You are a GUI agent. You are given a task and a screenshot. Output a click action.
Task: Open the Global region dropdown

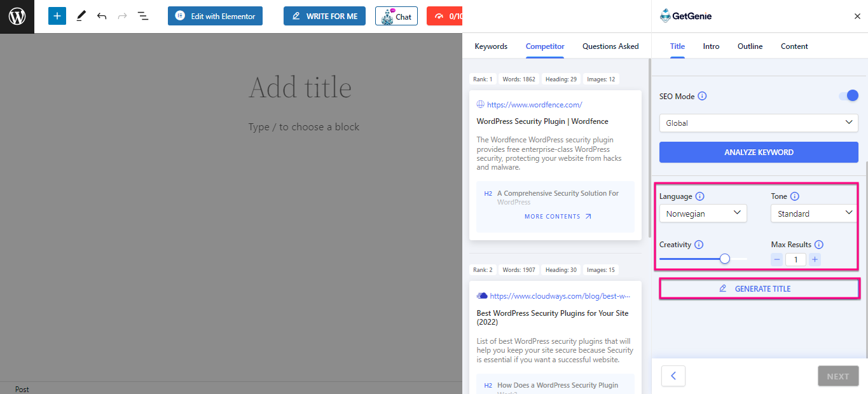pyautogui.click(x=759, y=123)
